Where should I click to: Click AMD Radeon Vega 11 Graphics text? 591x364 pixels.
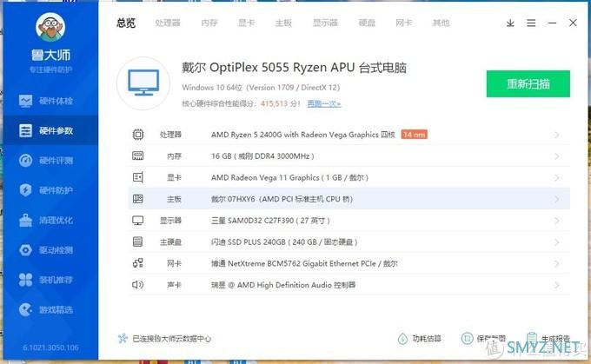click(289, 177)
